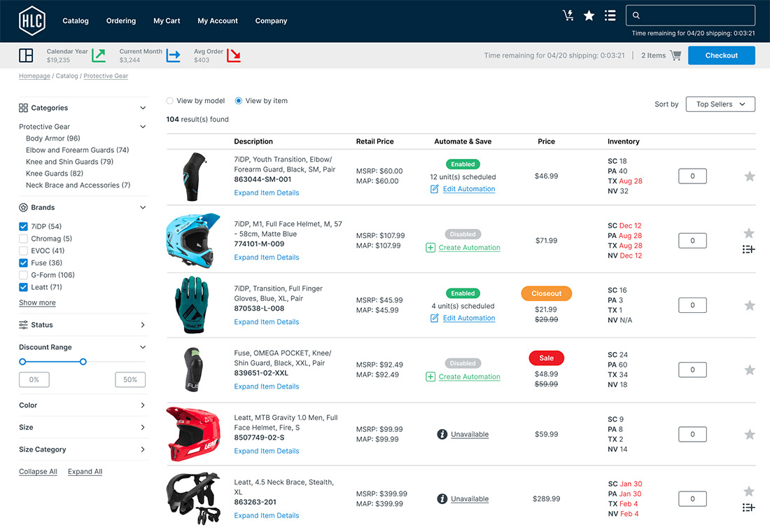Image resolution: width=770 pixels, height=532 pixels.
Task: Click the Categories grid icon
Action: pyautogui.click(x=23, y=108)
